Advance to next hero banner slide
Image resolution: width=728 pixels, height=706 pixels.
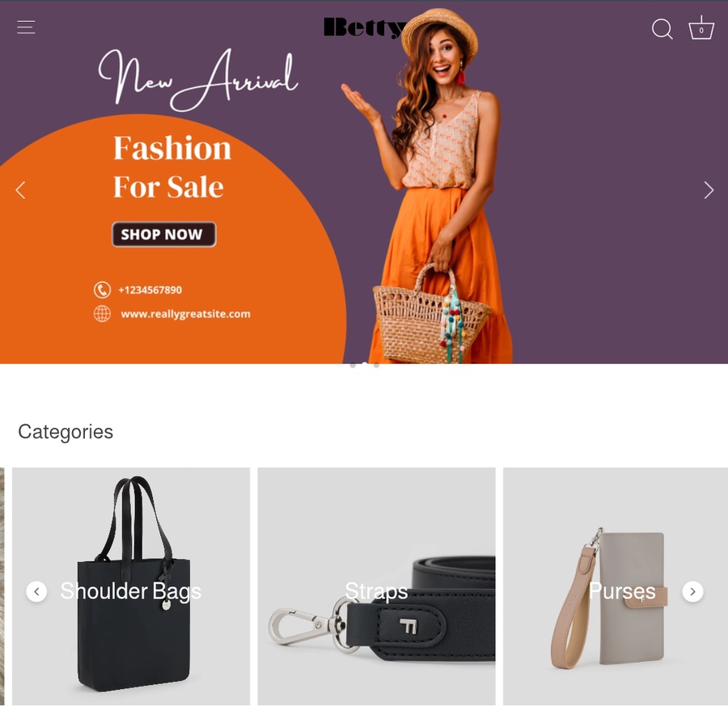(709, 190)
